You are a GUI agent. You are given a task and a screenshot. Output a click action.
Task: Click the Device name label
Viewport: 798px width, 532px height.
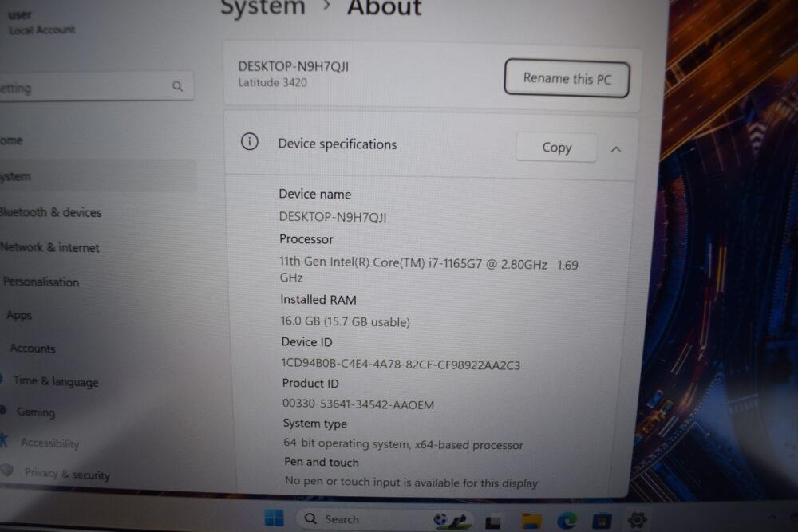click(315, 195)
